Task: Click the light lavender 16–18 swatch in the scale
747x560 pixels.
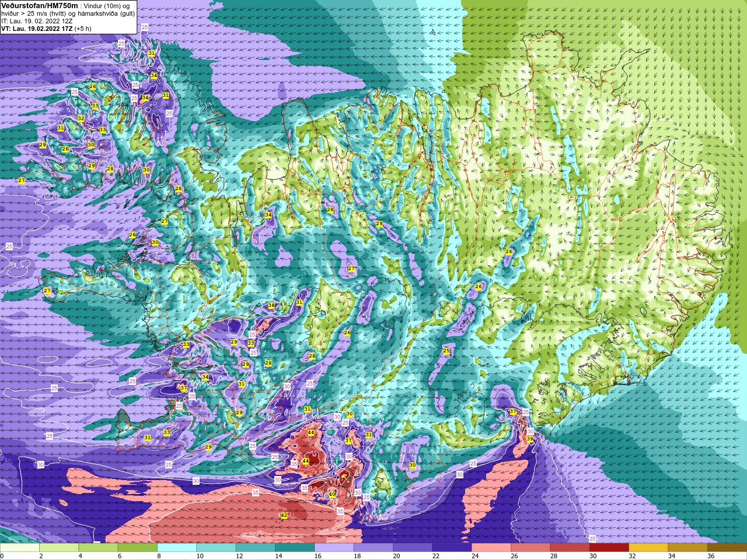Action: [334, 548]
